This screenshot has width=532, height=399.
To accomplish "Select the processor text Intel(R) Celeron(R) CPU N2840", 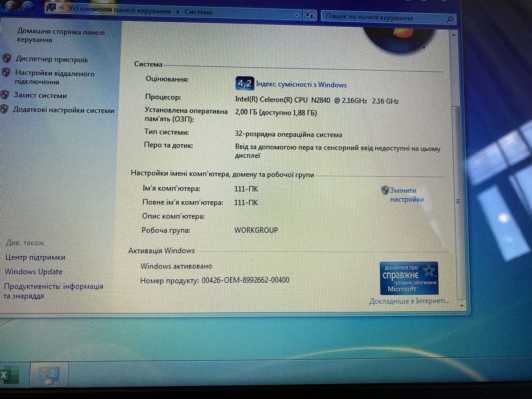I will point(282,100).
